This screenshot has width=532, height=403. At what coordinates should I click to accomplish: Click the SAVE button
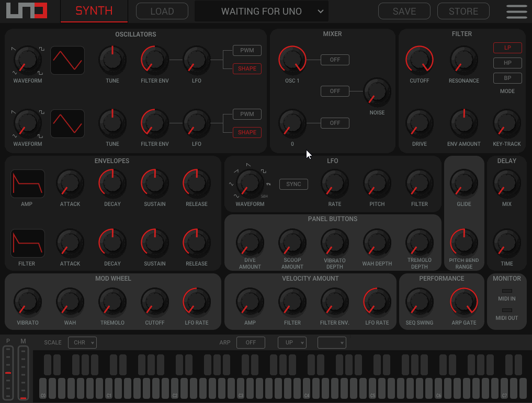[404, 11]
